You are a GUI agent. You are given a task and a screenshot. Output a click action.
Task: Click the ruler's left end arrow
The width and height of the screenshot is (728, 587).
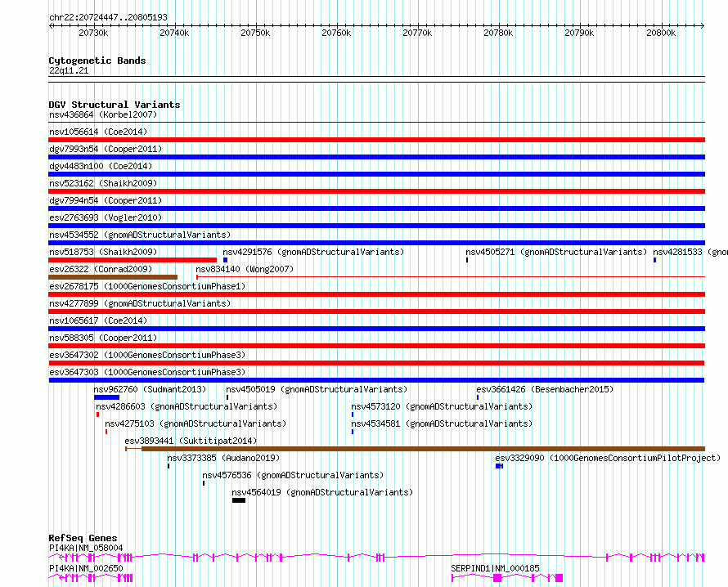(x=51, y=26)
